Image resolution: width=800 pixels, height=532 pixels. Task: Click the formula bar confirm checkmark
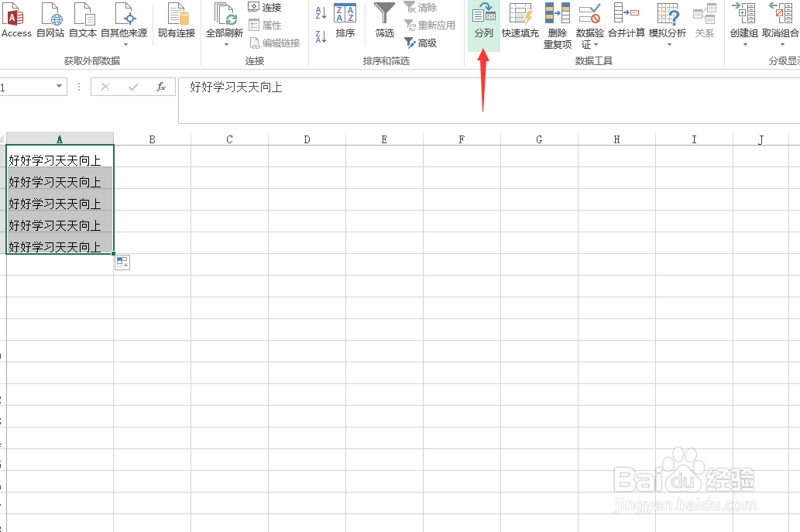click(133, 87)
